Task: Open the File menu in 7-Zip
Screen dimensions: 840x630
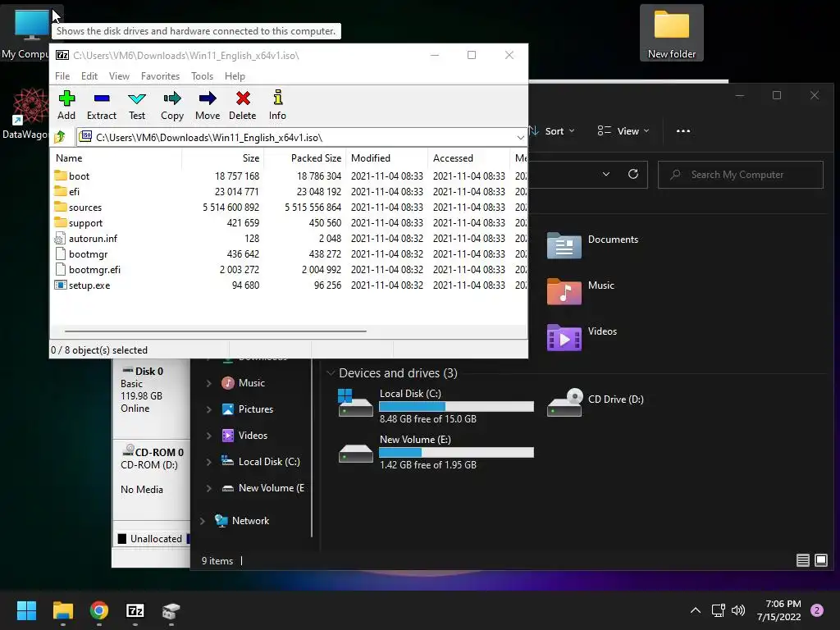Action: point(62,76)
